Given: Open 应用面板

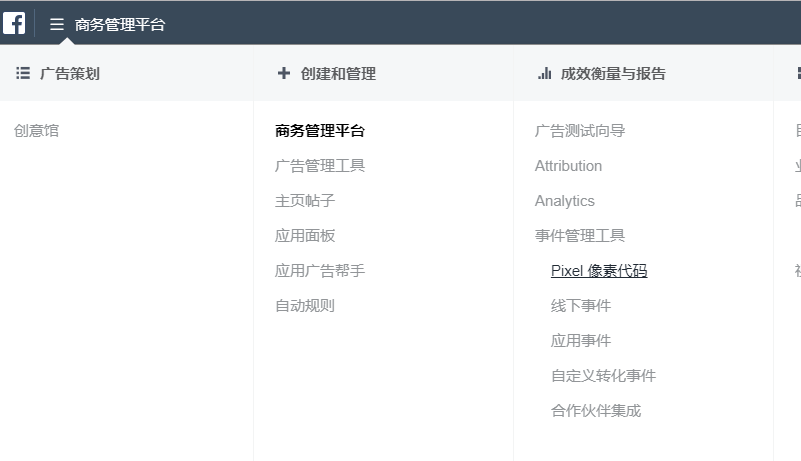Looking at the screenshot, I should (x=305, y=236).
